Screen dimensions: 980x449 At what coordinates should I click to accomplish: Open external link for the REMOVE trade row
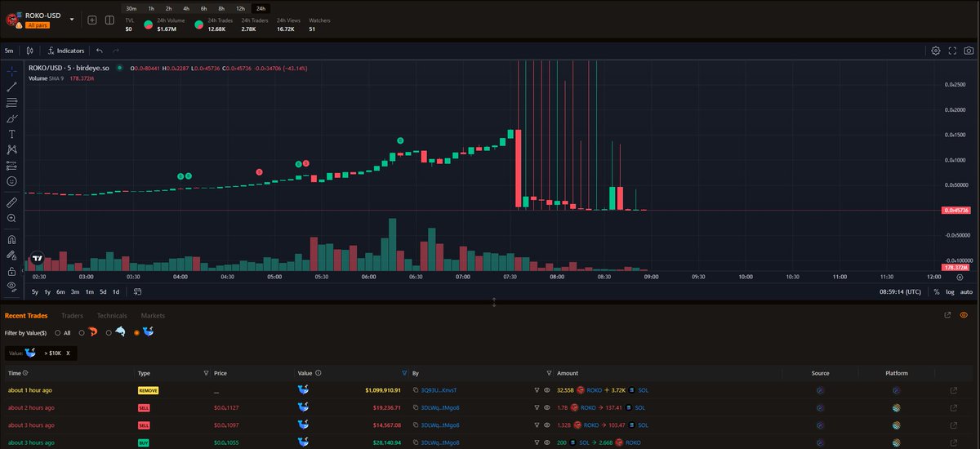coord(954,390)
